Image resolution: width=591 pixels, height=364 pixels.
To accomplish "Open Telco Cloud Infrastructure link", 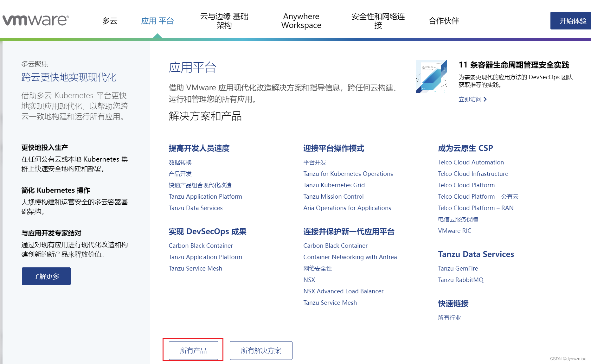I will pos(473,174).
